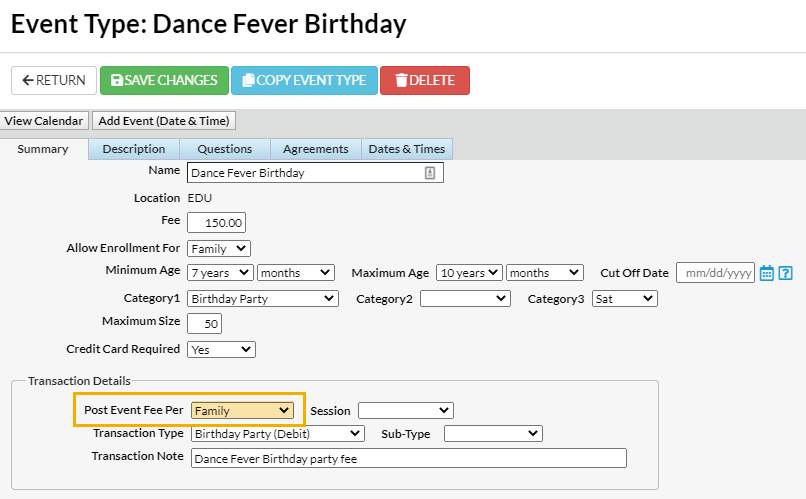This screenshot has height=499, width=806.
Task: Click the RETURN button
Action: point(54,80)
